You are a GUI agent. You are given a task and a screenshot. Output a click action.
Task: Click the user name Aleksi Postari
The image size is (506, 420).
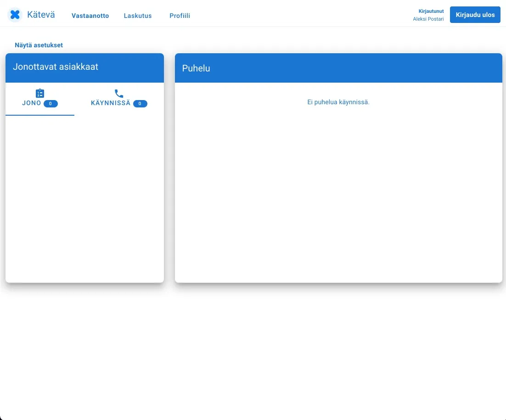tap(428, 19)
